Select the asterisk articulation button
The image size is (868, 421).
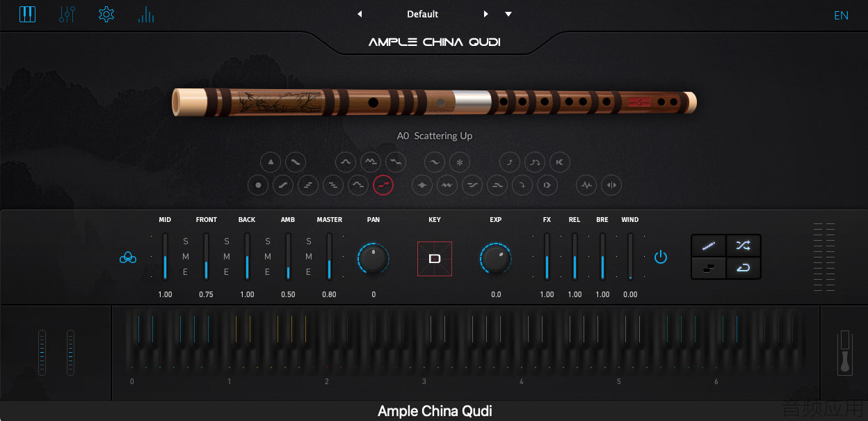point(459,163)
